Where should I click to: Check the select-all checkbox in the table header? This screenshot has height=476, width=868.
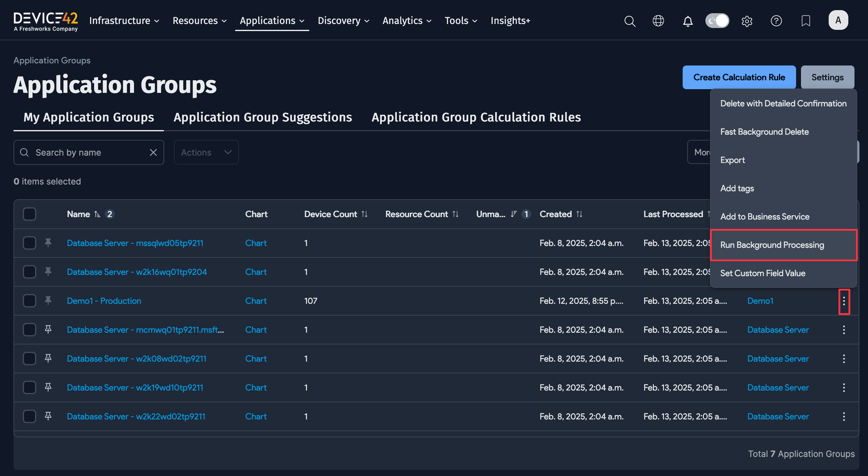[x=29, y=214]
